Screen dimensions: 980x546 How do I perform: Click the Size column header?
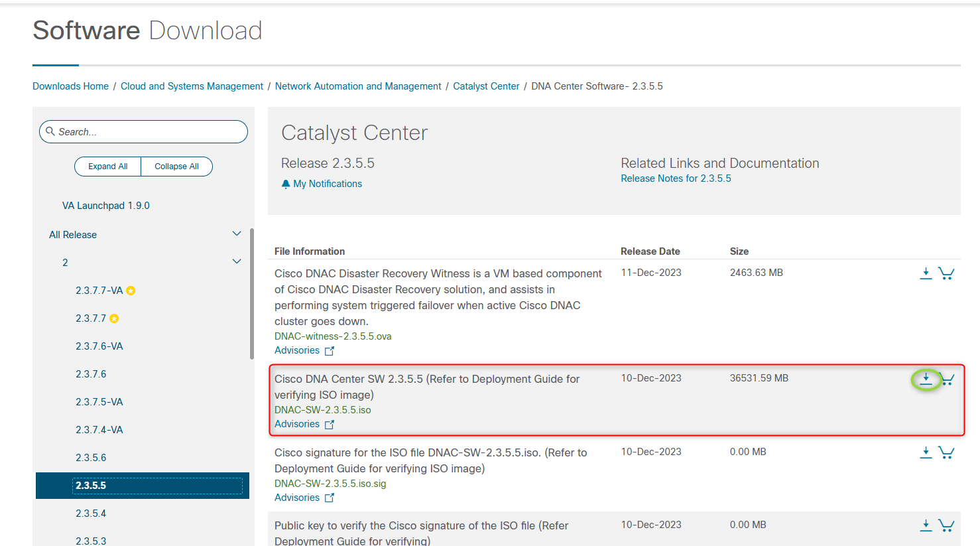pyautogui.click(x=739, y=251)
